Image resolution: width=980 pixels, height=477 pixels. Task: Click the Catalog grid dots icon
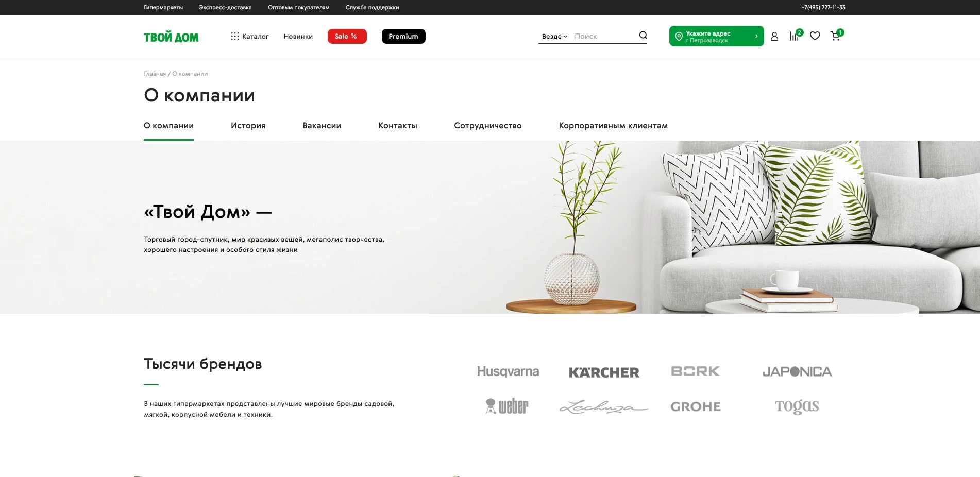click(x=235, y=36)
